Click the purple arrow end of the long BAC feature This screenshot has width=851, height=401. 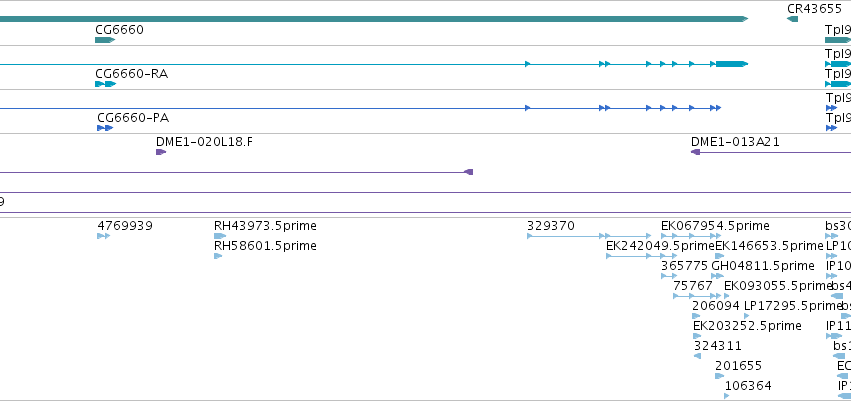[469, 172]
